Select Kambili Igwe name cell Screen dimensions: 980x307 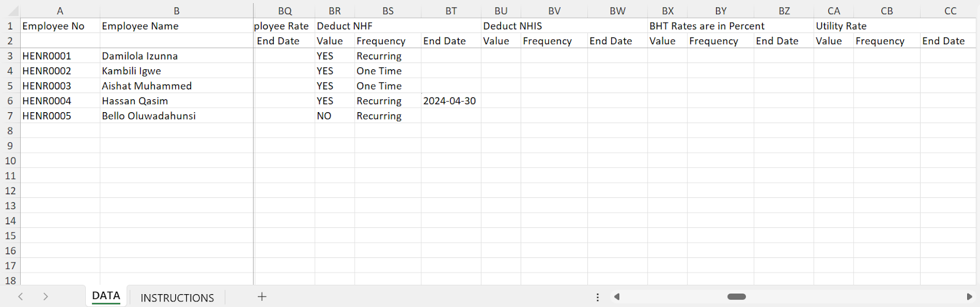[176, 70]
